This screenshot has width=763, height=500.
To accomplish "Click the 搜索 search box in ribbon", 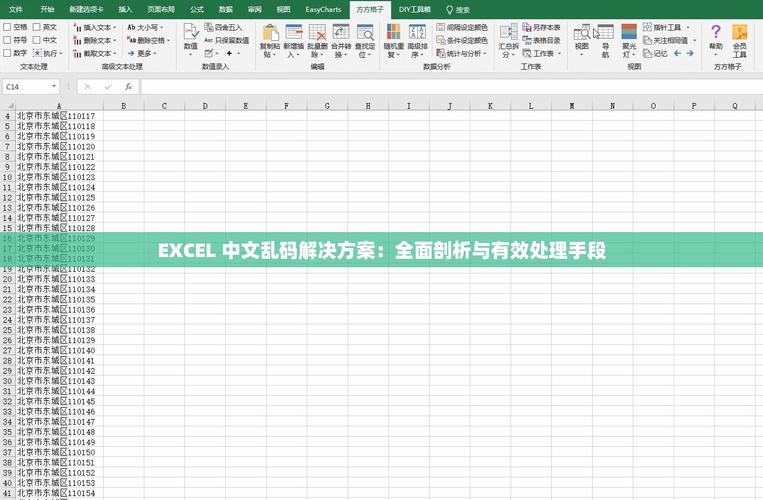I will tap(458, 10).
